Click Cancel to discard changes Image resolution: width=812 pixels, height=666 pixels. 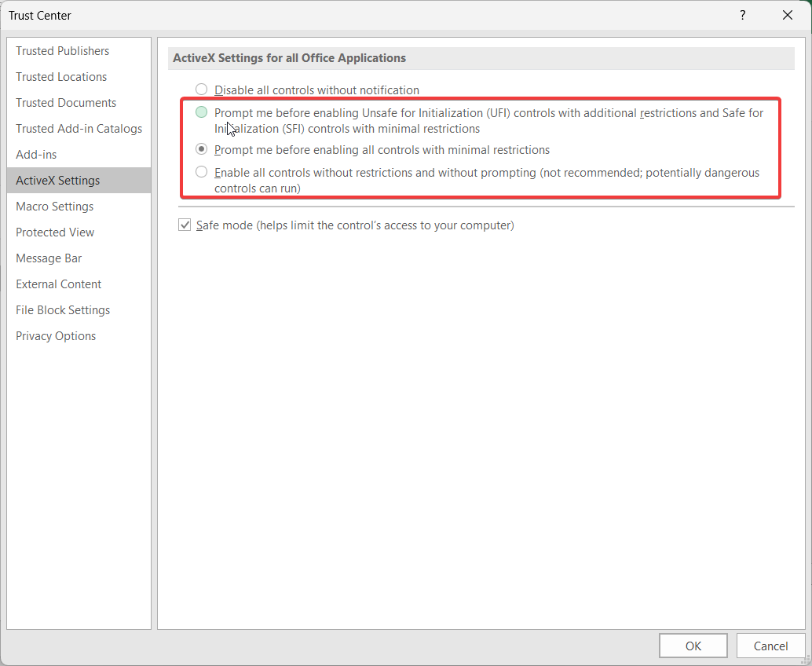[770, 646]
